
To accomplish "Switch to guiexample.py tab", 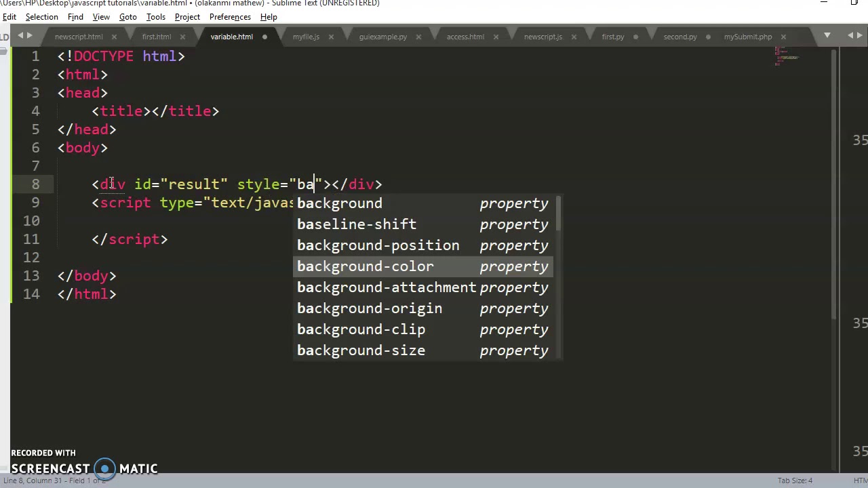I will tap(383, 37).
